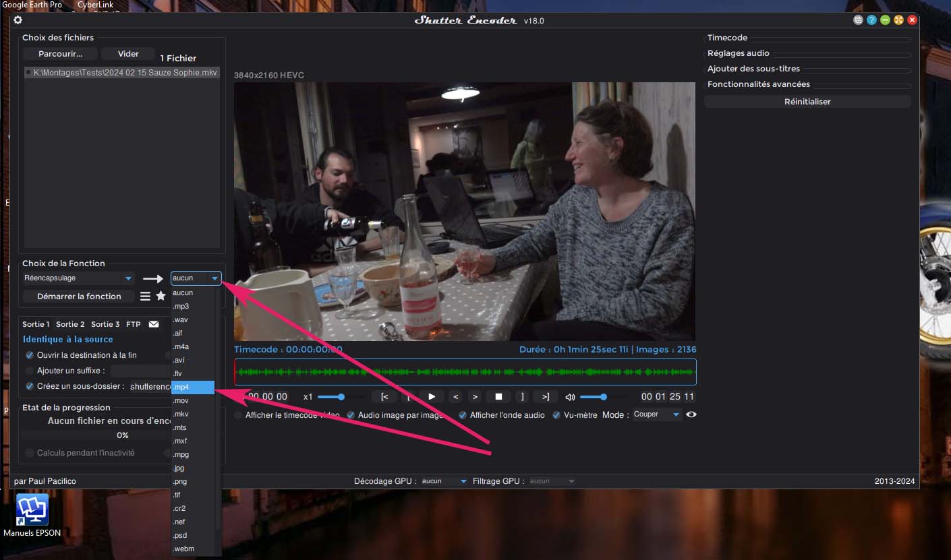
Task: Click Identique à la source link
Action: pyautogui.click(x=68, y=340)
